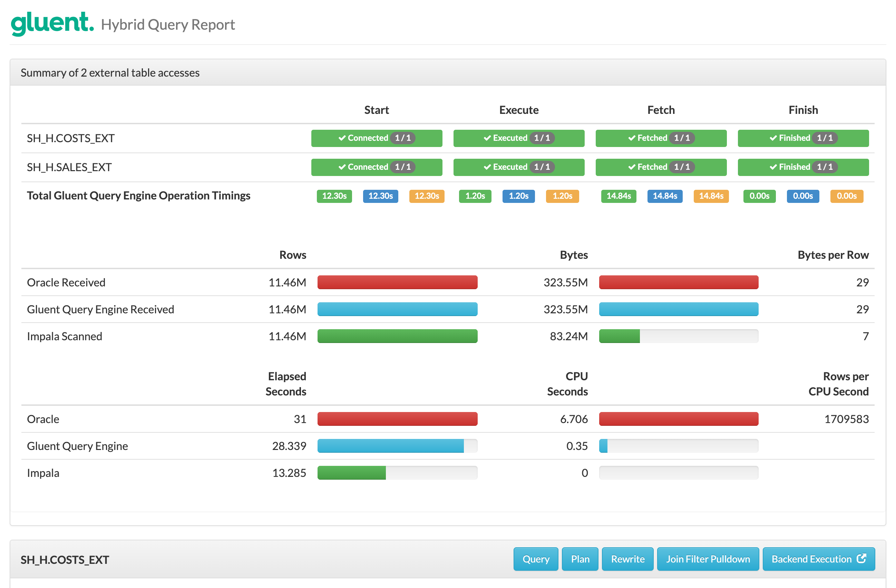This screenshot has height=588, width=896.
Task: Click the Finished badge for SH_H.COSTS_EXT
Action: (x=803, y=138)
